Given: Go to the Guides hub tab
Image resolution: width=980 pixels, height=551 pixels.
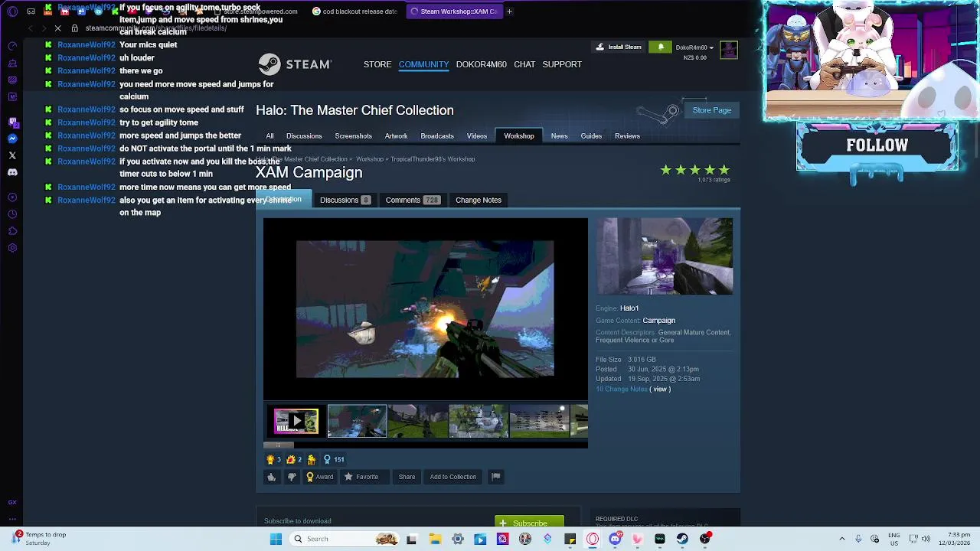Looking at the screenshot, I should click(591, 136).
